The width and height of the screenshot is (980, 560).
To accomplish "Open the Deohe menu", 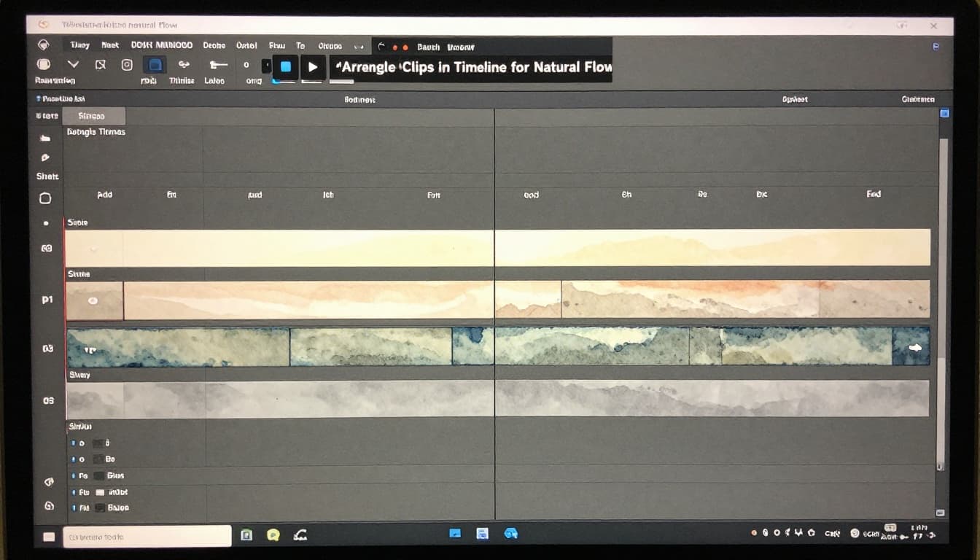I will (214, 46).
